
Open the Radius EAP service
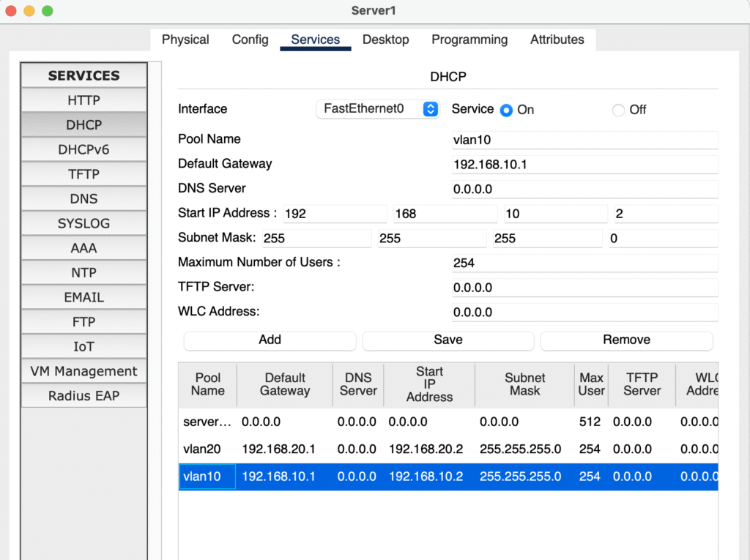click(x=83, y=396)
